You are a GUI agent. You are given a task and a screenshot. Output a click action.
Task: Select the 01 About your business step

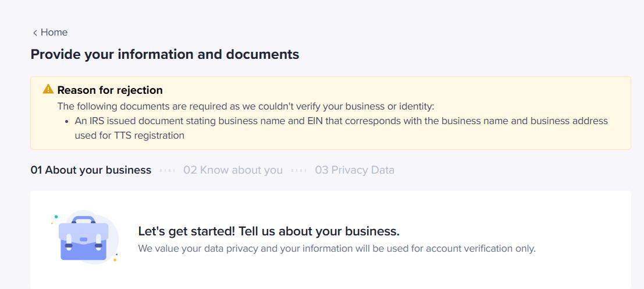coord(91,170)
